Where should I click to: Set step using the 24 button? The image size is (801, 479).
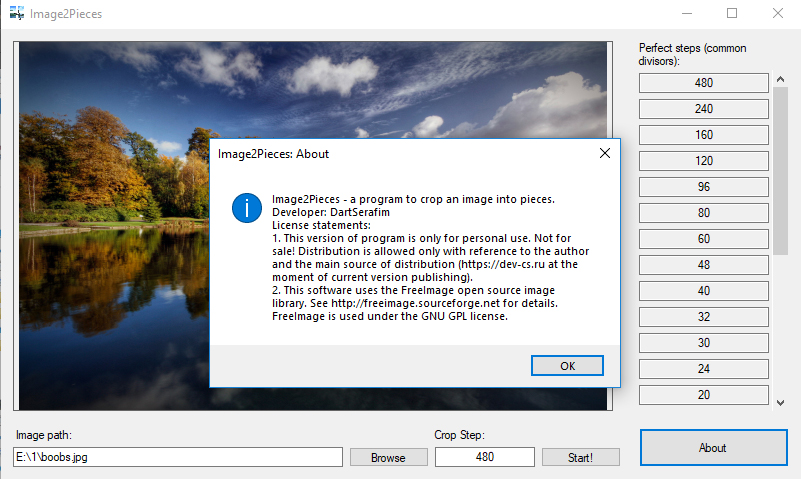703,369
